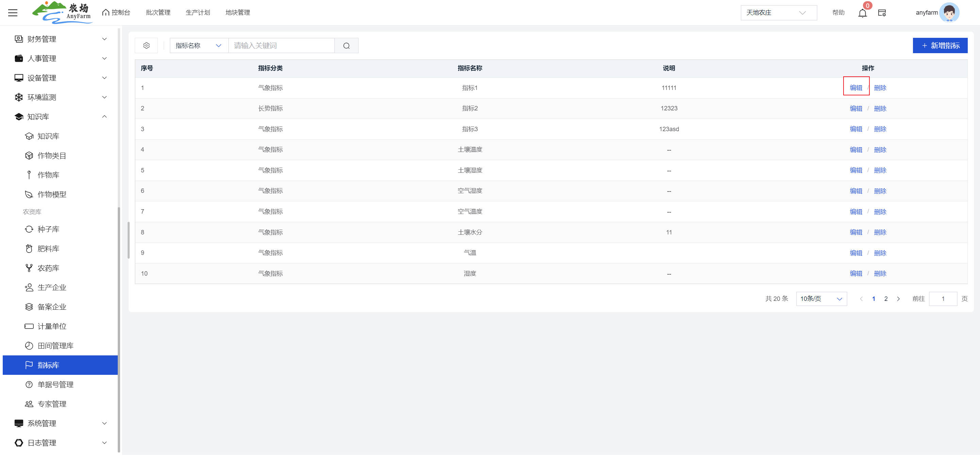980x460 pixels.
Task: Switch to 批次管理 top menu
Action: pos(158,13)
